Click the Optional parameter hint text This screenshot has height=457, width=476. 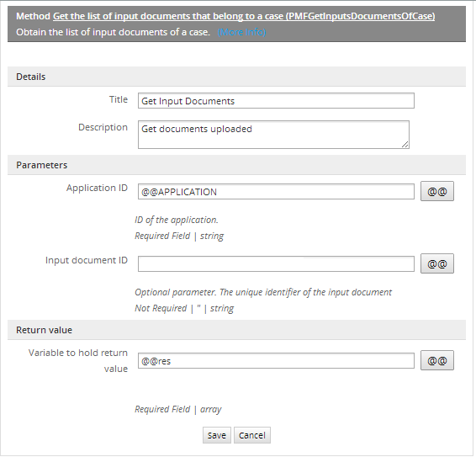click(x=263, y=292)
